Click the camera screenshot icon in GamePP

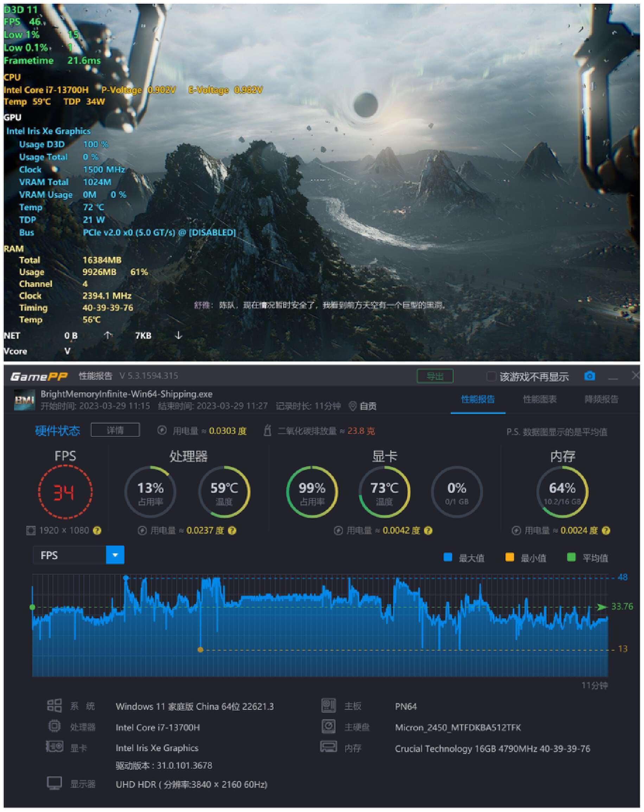(589, 376)
